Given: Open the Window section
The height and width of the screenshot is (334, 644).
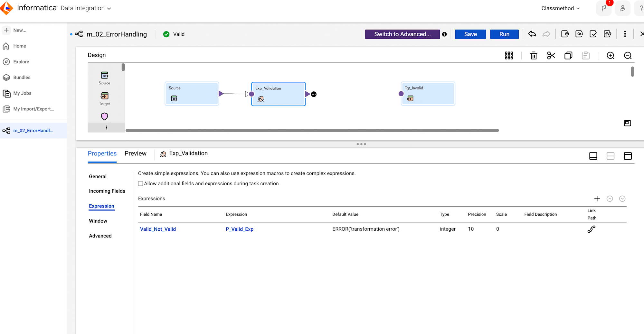Looking at the screenshot, I should point(98,221).
